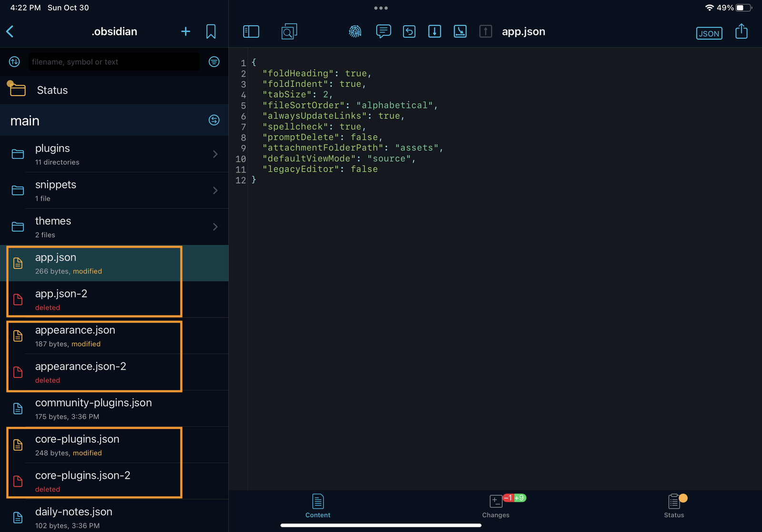This screenshot has height=532, width=762.
Task: Open the share sheet for app.json
Action: pyautogui.click(x=741, y=31)
